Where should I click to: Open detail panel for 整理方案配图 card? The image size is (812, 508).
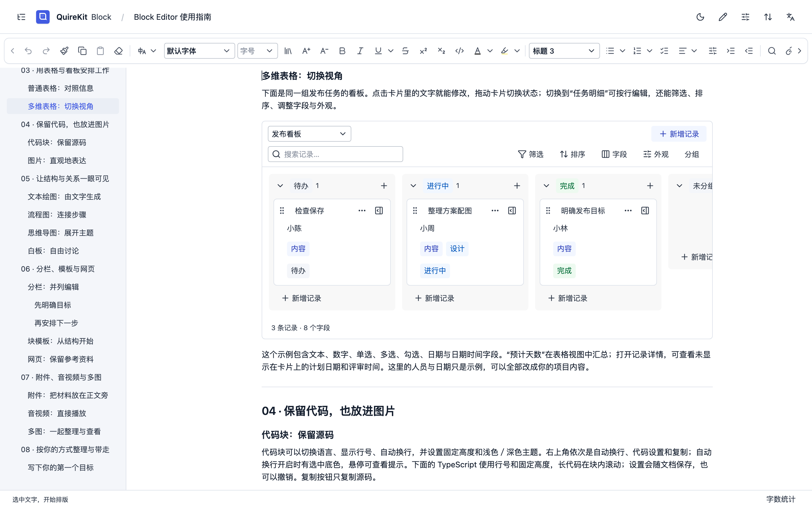(512, 211)
